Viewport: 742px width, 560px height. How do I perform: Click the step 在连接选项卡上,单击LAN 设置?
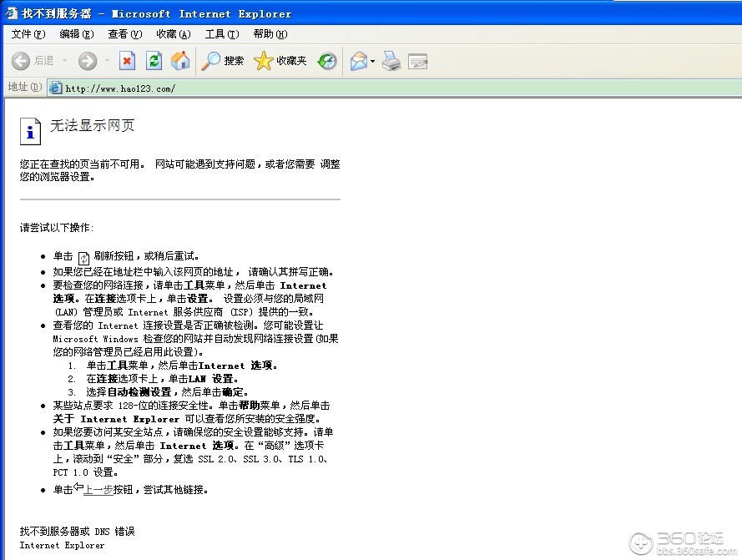(162, 379)
